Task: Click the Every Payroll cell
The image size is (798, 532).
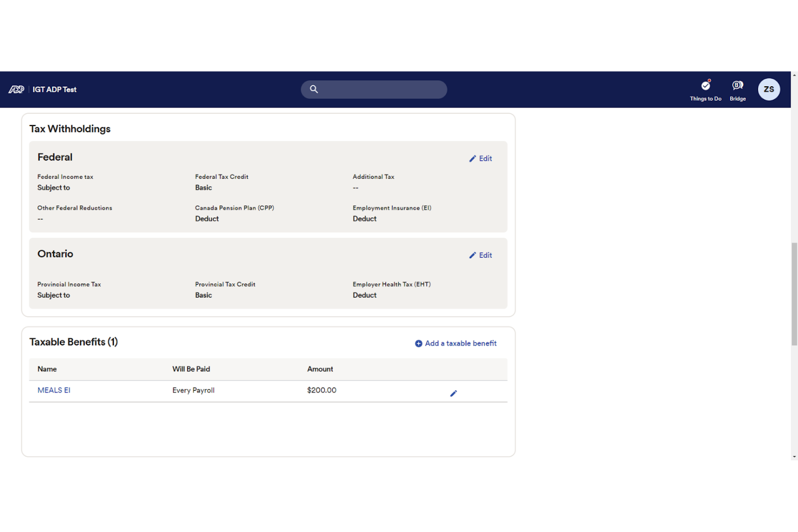Action: [x=193, y=390]
